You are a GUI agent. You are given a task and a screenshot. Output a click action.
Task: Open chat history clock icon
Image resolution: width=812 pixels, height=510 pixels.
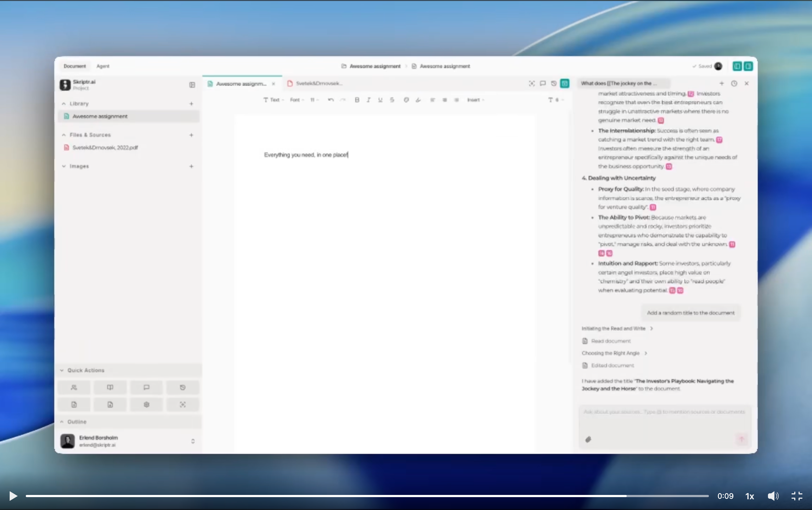(734, 83)
